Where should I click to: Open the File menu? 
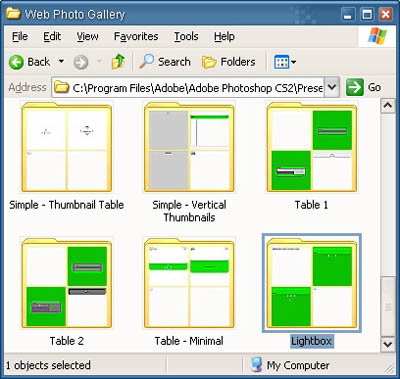point(20,36)
